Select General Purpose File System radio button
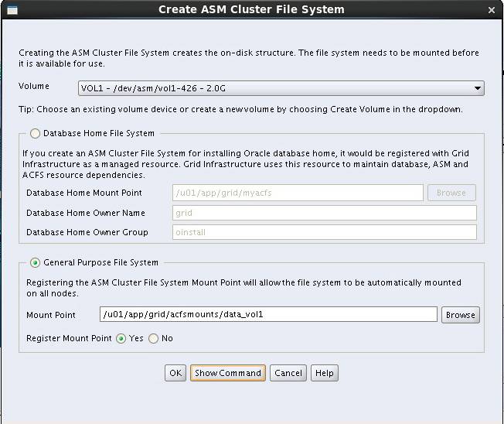The width and height of the screenshot is (504, 424). pos(35,262)
